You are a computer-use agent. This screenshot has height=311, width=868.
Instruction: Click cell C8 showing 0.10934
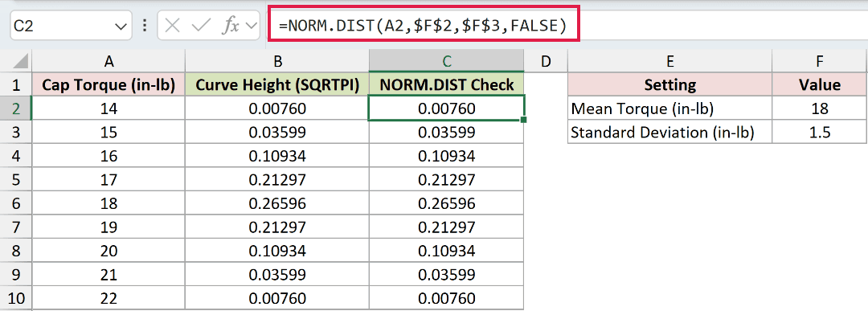tap(447, 251)
